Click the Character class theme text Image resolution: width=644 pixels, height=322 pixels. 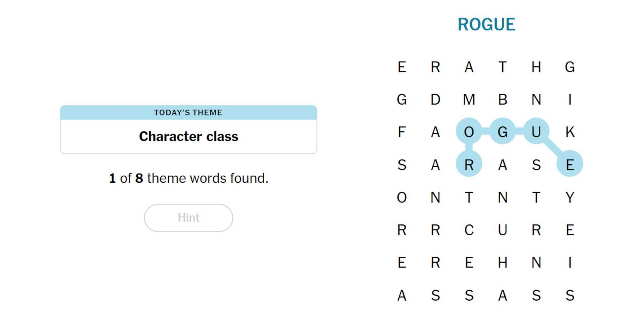point(189,137)
